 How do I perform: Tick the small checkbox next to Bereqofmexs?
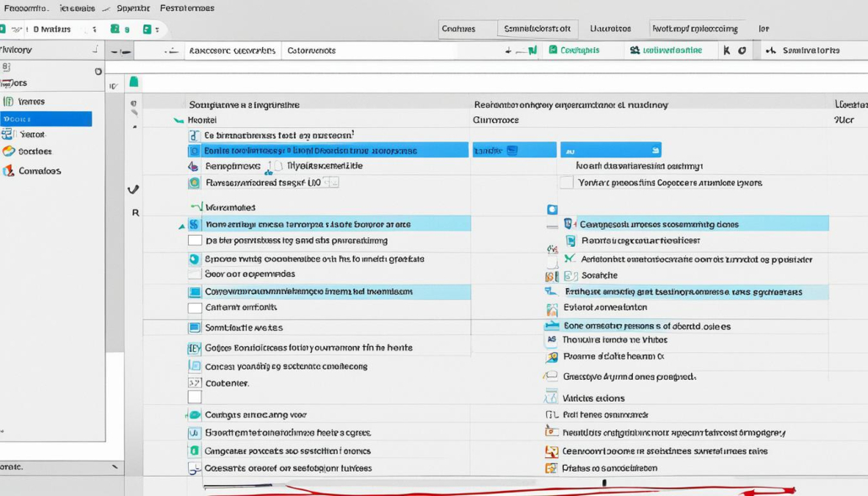pyautogui.click(x=278, y=166)
